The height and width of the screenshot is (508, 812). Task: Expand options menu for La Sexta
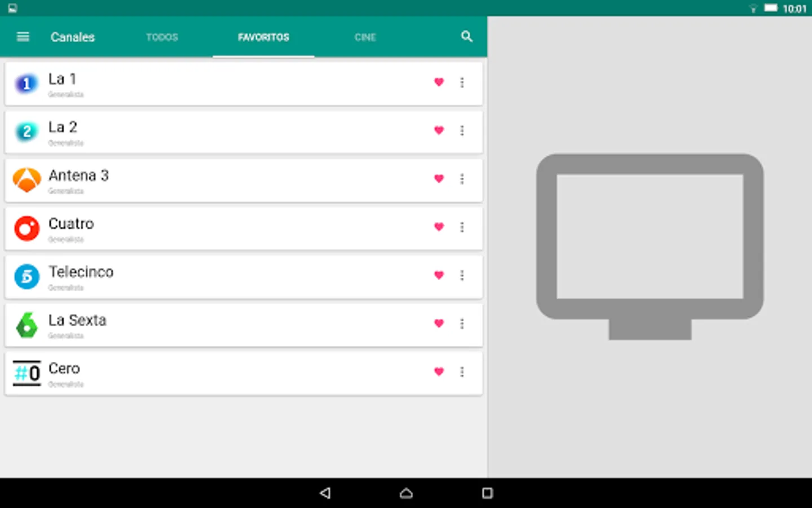click(x=462, y=323)
